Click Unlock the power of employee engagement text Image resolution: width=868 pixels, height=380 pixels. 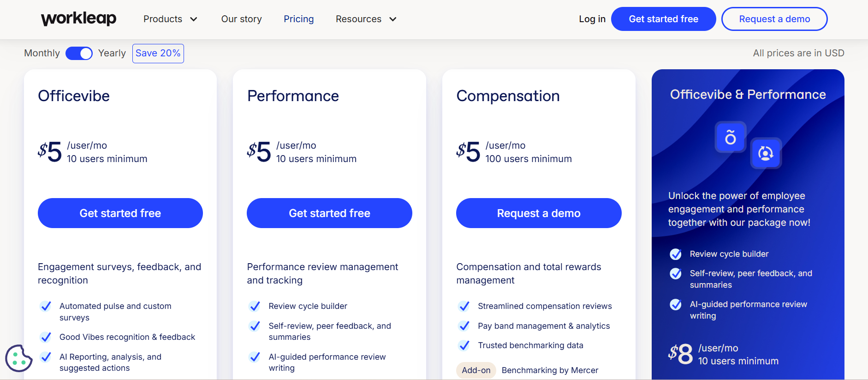[739, 209]
